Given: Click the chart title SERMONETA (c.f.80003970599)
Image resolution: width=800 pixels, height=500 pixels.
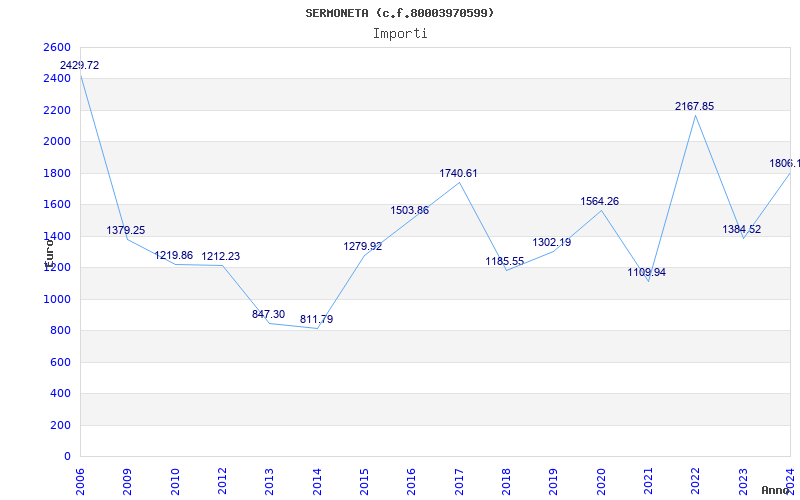Looking at the screenshot, I should pos(400,13).
